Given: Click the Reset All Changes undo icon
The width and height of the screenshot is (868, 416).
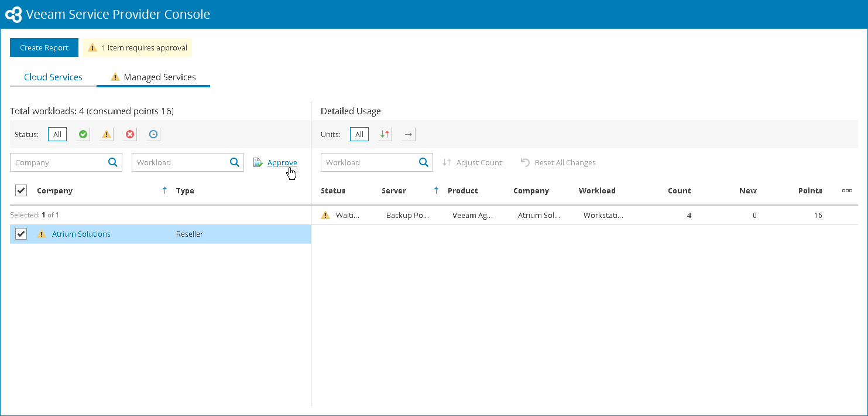Looking at the screenshot, I should (x=526, y=162).
